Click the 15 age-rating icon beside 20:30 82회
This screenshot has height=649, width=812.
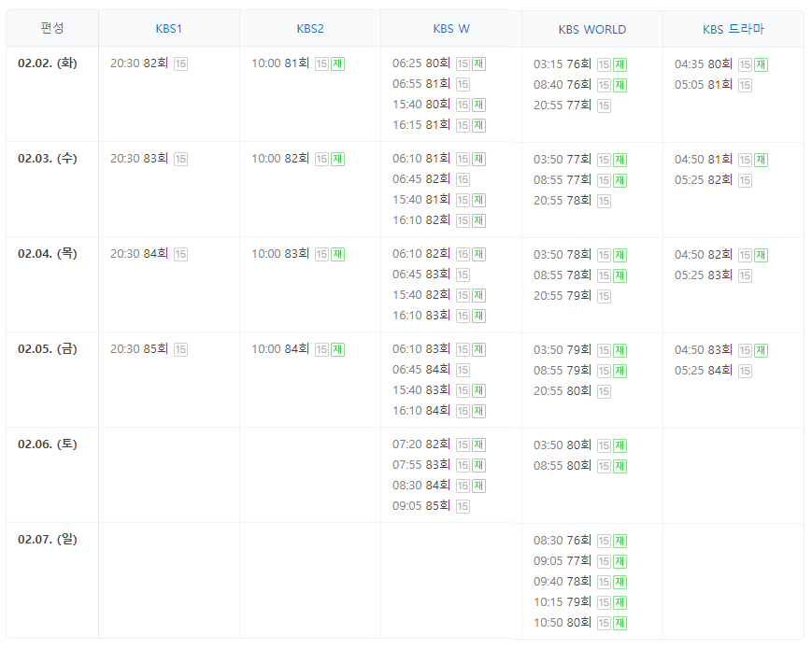click(x=180, y=63)
